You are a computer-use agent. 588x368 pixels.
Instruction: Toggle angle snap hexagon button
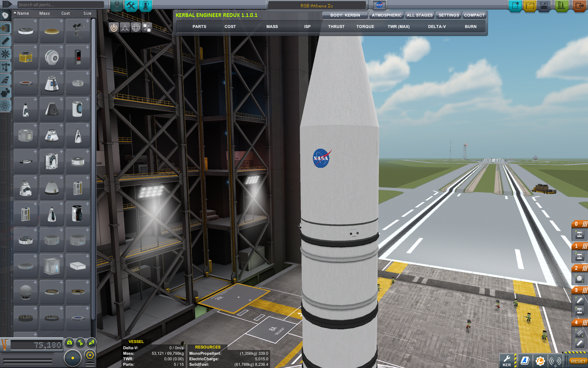(90, 355)
